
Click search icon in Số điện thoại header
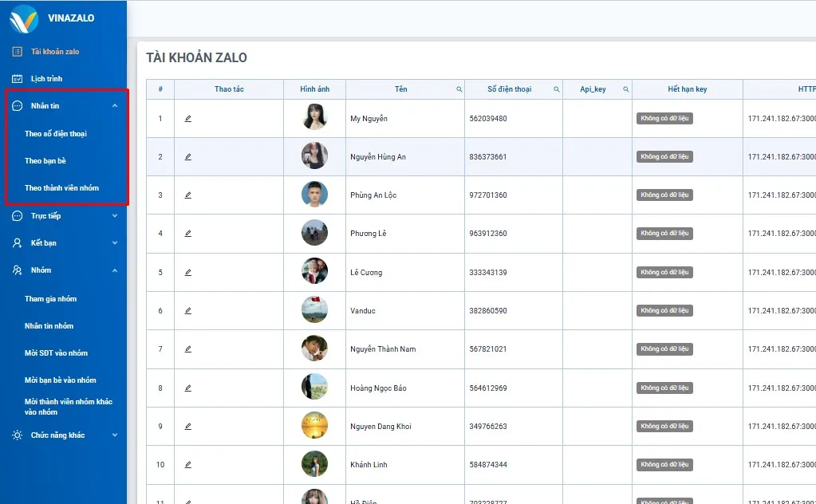click(x=555, y=89)
